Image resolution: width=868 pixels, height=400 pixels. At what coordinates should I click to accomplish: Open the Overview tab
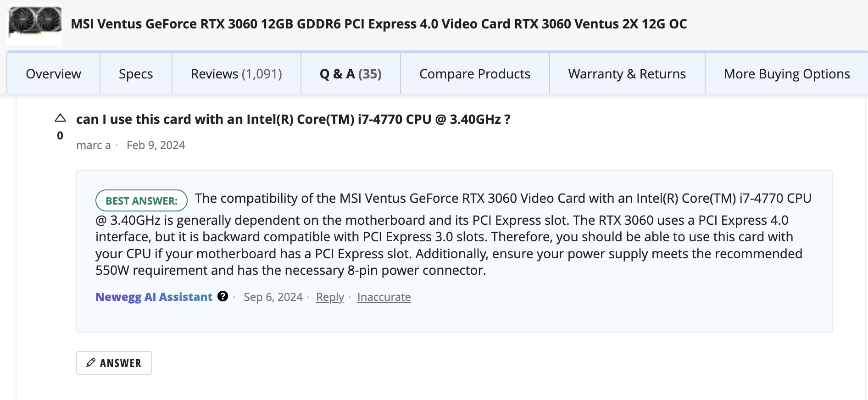pos(53,74)
